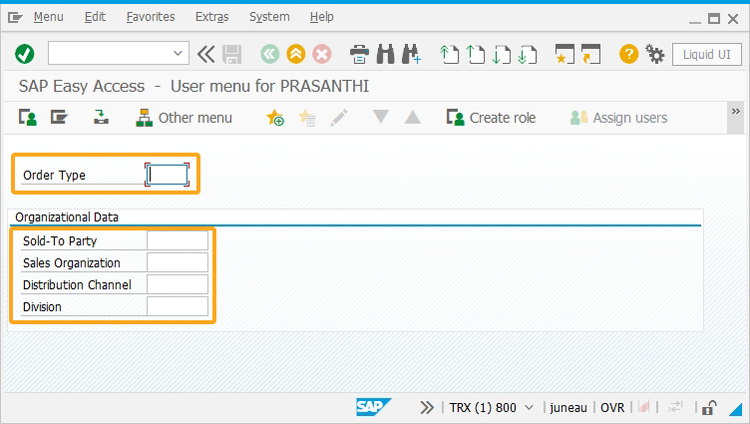Click the Division input field
This screenshot has height=424, width=750.
point(177,307)
